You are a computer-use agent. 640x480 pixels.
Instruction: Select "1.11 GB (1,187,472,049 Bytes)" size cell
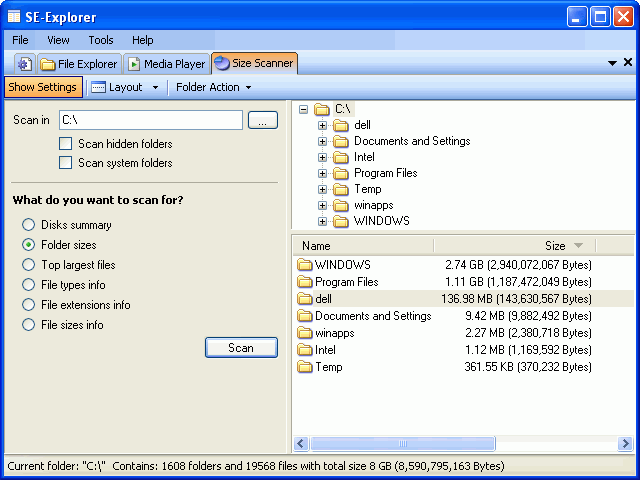[518, 282]
